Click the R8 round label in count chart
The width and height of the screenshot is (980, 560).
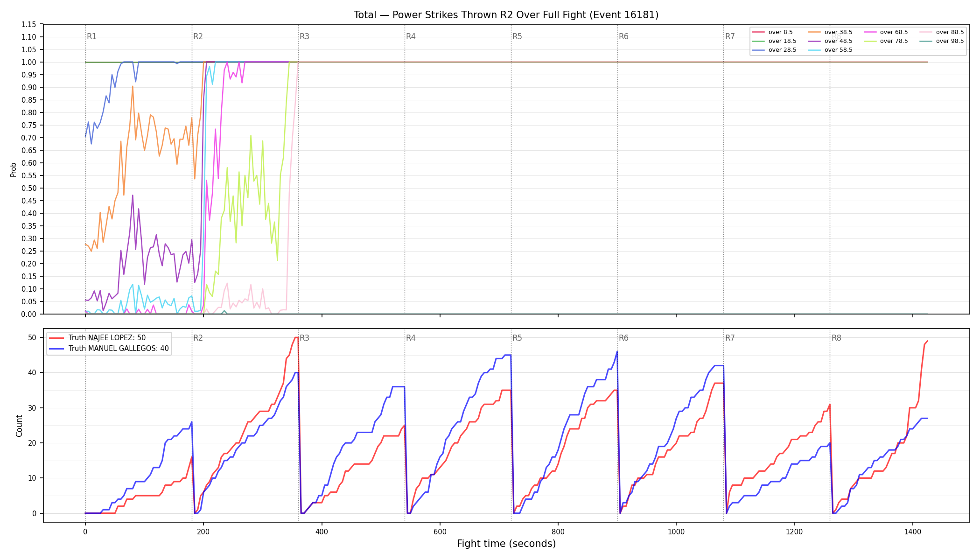836,338
